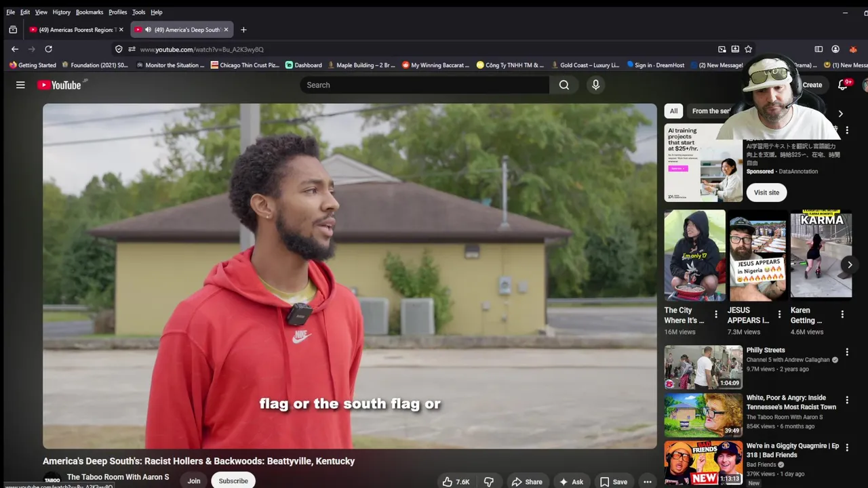This screenshot has width=868, height=488.
Task: Close the Americas Poorest Region tab
Action: pos(121,30)
